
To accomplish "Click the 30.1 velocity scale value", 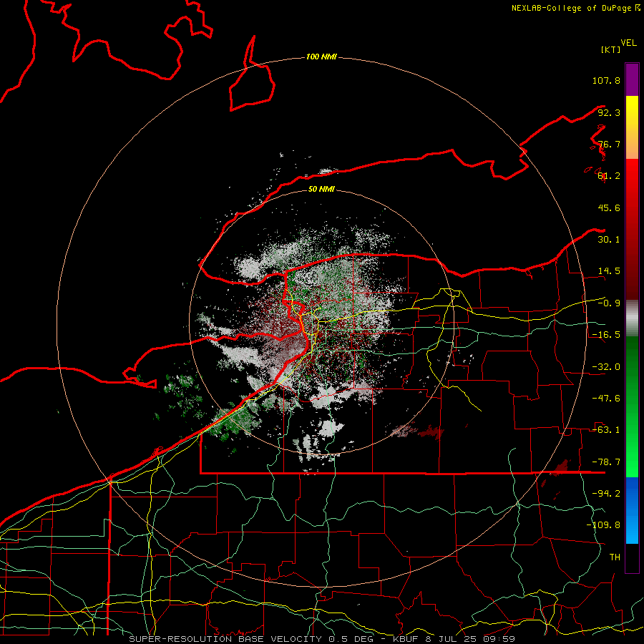I will click(x=609, y=240).
